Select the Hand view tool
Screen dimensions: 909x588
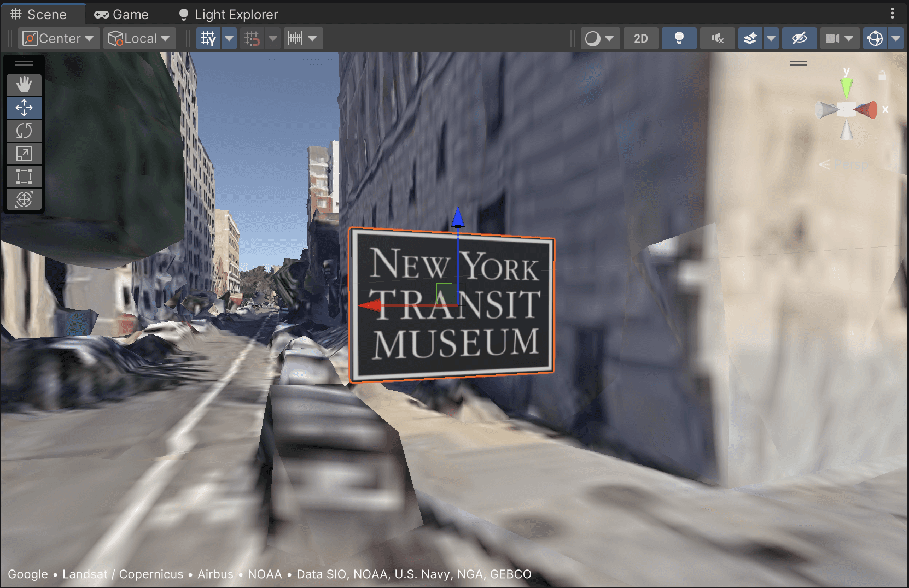click(x=24, y=85)
